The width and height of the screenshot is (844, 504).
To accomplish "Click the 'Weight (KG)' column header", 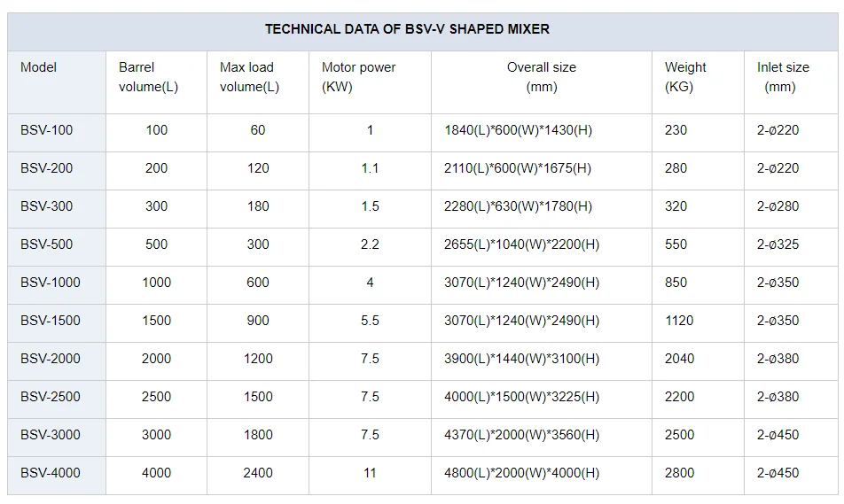I will pyautogui.click(x=685, y=77).
